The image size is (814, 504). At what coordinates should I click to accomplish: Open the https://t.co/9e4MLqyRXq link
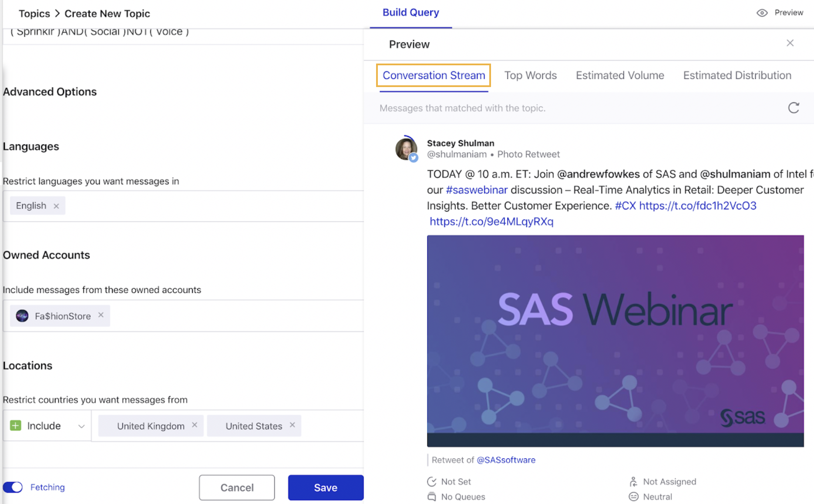[x=491, y=222]
